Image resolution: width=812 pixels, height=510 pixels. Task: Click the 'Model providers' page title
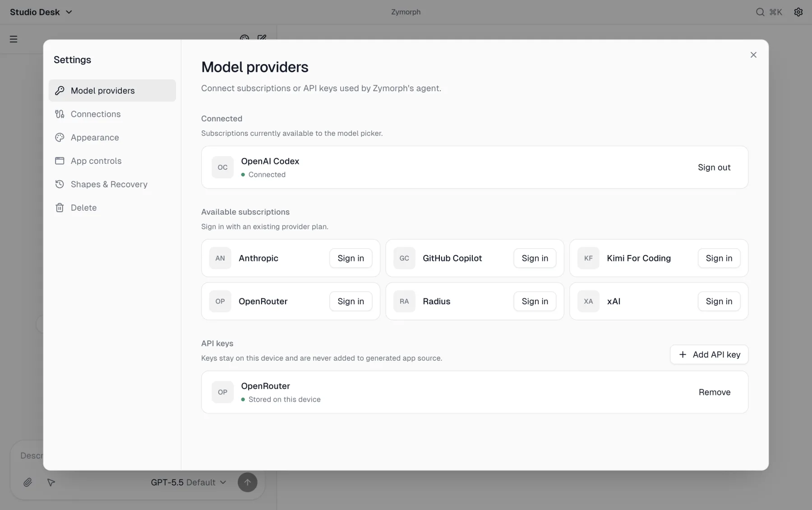(x=255, y=67)
